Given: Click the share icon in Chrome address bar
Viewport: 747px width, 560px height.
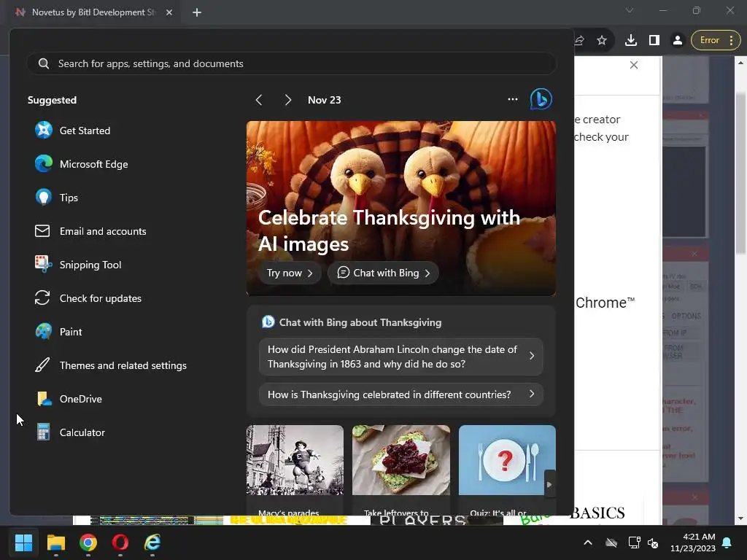Looking at the screenshot, I should pos(580,40).
